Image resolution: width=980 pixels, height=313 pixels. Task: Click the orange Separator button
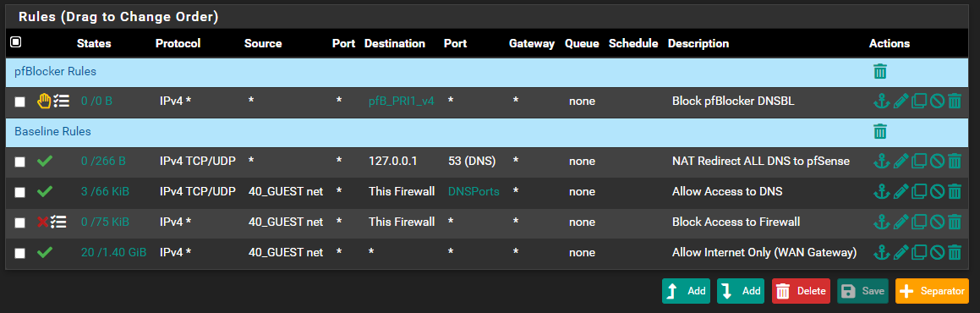(932, 291)
